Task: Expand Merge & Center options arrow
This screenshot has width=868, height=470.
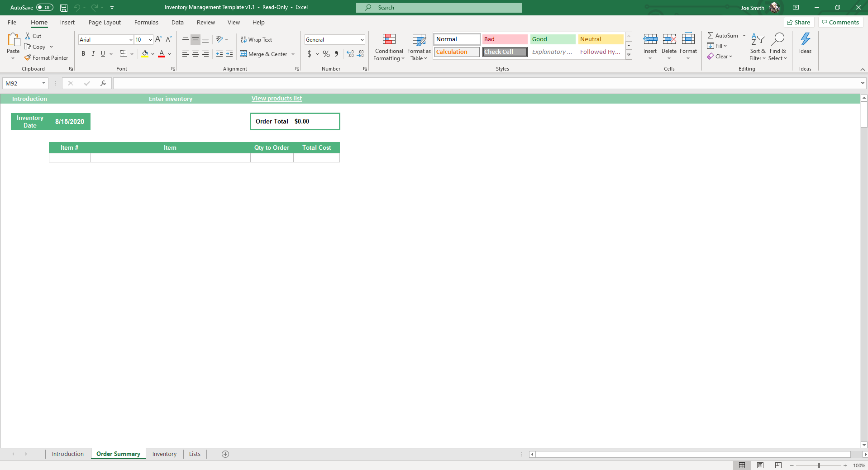Action: pos(293,54)
